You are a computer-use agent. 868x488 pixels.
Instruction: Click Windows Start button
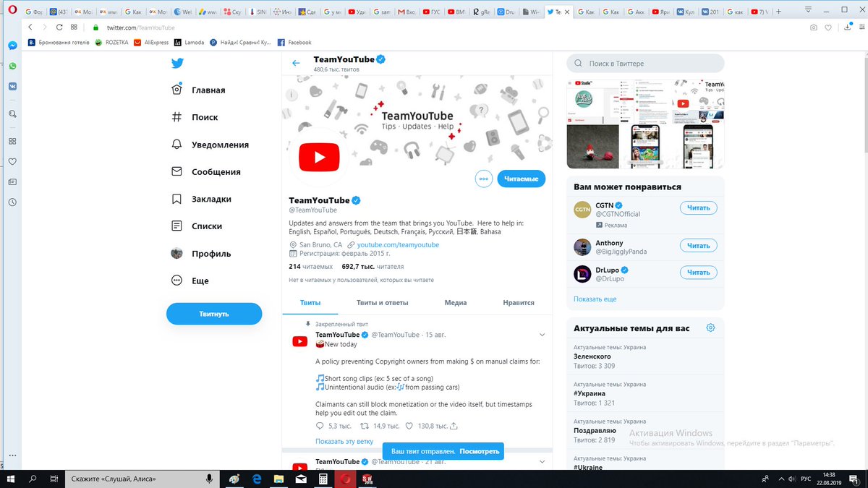(11, 479)
